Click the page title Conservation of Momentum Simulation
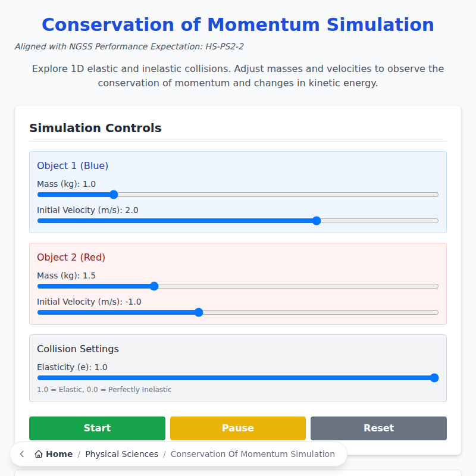Screen dimensions: 476x476 tap(237, 24)
